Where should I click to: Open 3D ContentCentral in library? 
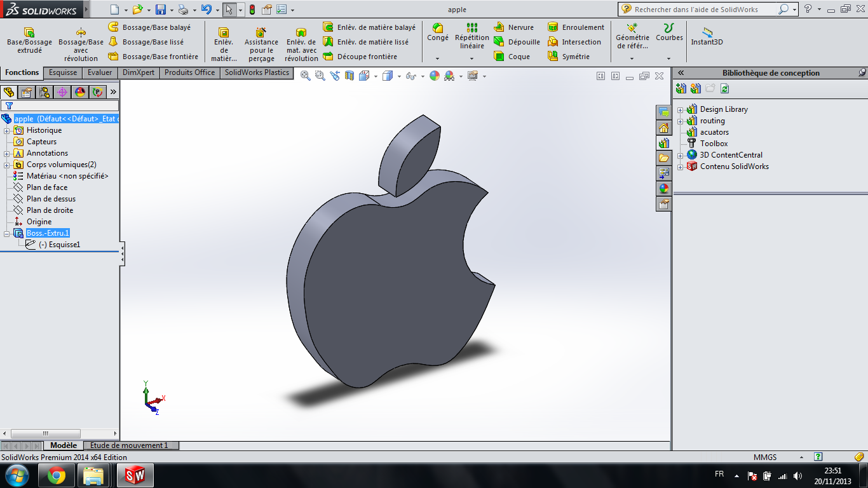[x=731, y=155]
